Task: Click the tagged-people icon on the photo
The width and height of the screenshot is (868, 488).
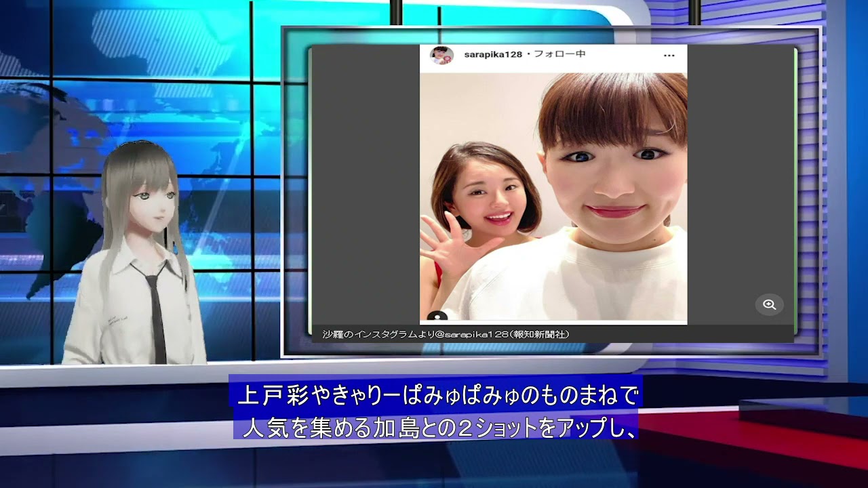Action: [438, 317]
